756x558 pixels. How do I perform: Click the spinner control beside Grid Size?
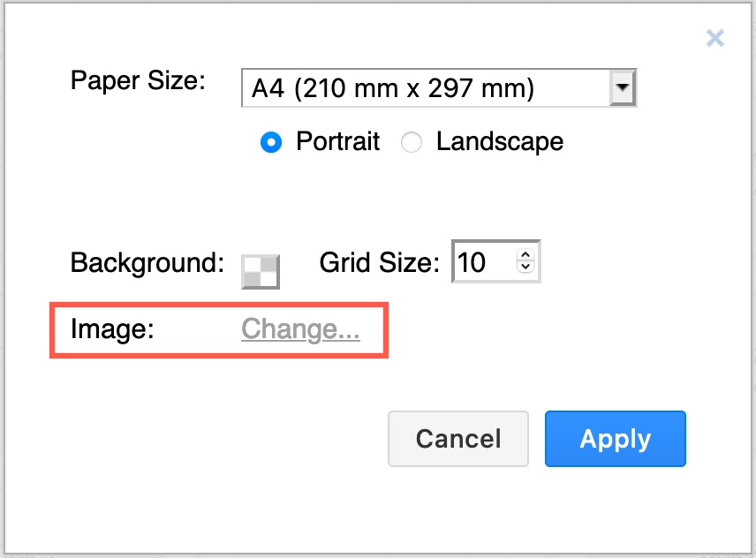point(524,261)
